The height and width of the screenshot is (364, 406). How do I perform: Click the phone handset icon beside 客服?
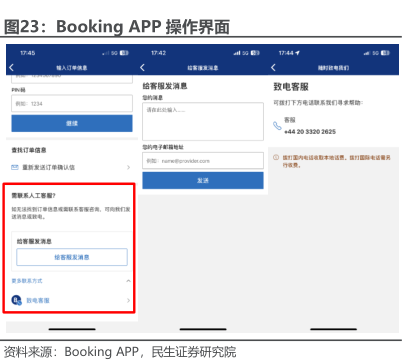point(277,126)
